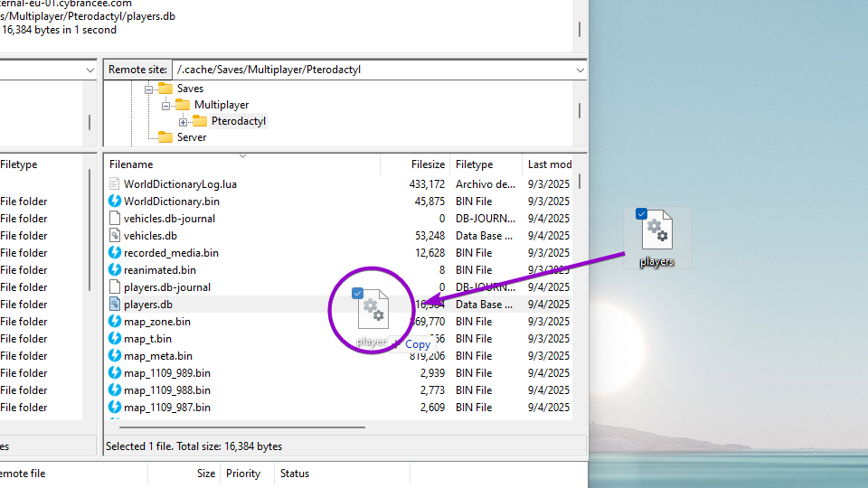Select the reanimated.bin filename
Image resolution: width=868 pixels, height=488 pixels.
[160, 270]
